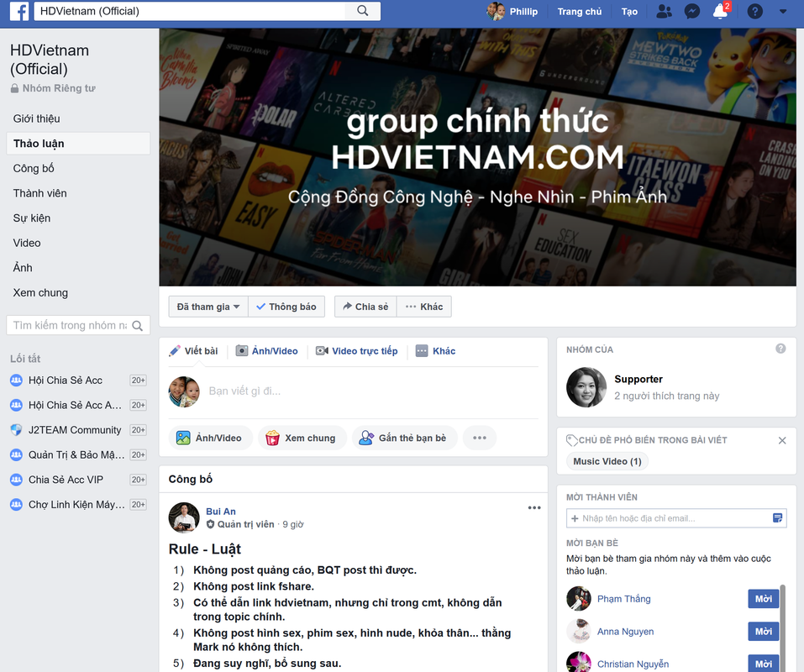The height and width of the screenshot is (672, 804).
Task: Click the search magnifier icon in top bar
Action: [363, 11]
